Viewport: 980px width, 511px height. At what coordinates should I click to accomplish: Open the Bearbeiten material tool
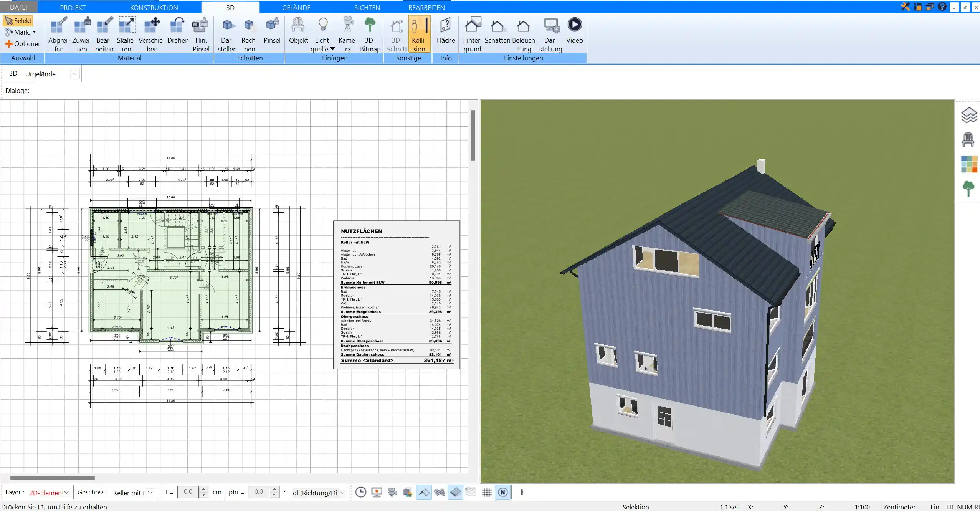[x=104, y=35]
